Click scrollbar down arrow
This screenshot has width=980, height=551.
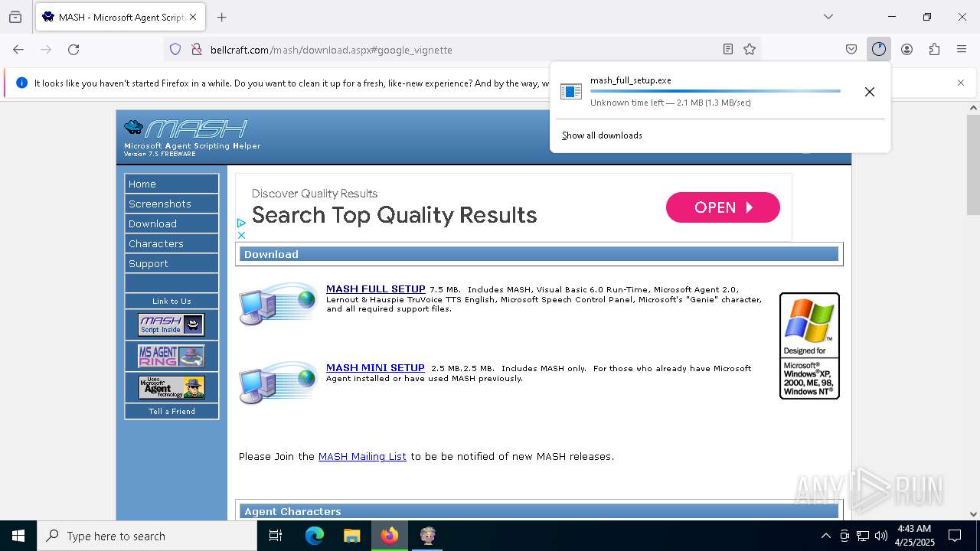tap(973, 514)
